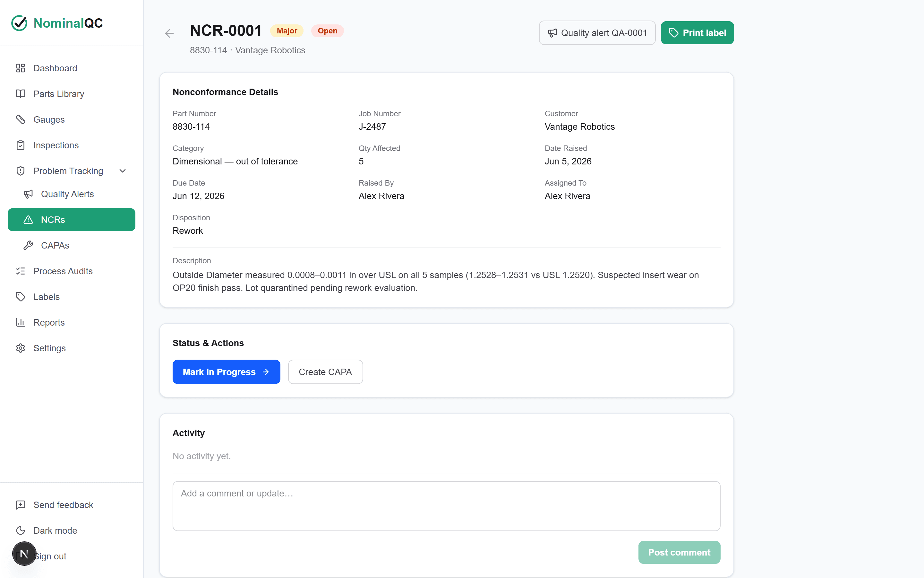This screenshot has height=578, width=924.
Task: Click the Settings gear icon
Action: pos(21,348)
